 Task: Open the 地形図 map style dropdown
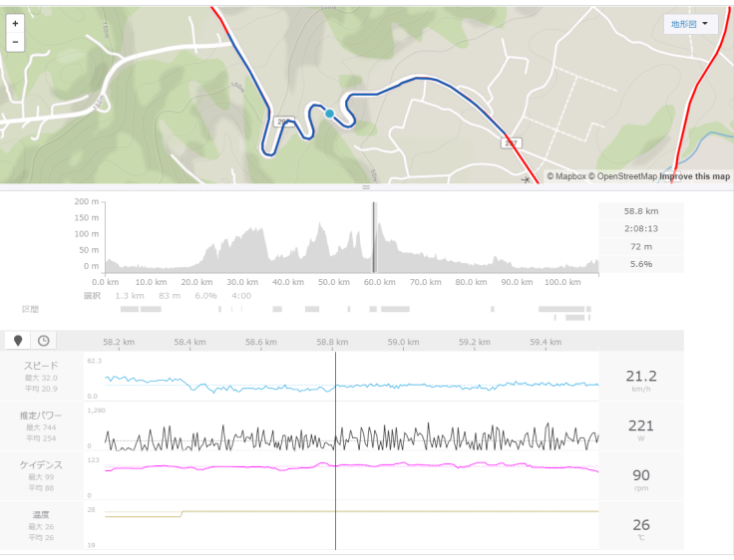[x=690, y=24]
